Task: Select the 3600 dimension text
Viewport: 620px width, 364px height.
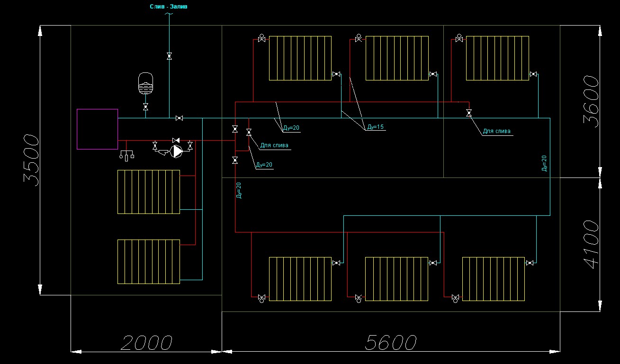Action: coord(591,101)
